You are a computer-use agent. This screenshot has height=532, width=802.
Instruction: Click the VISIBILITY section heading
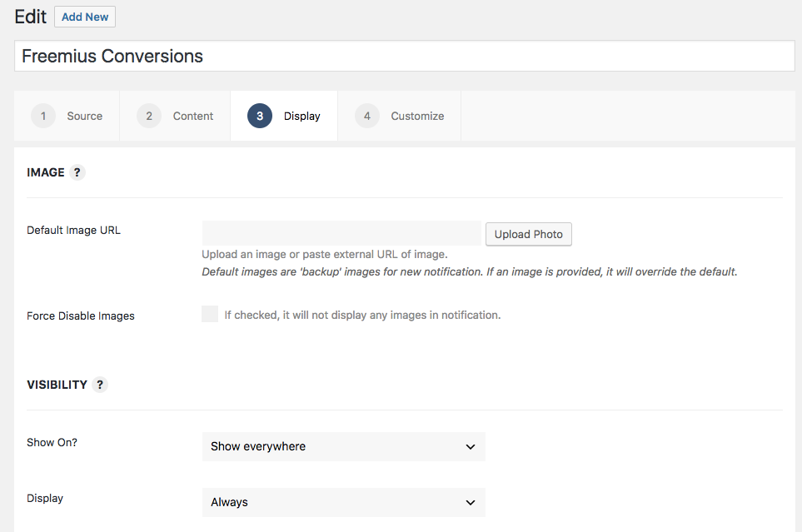click(x=57, y=385)
